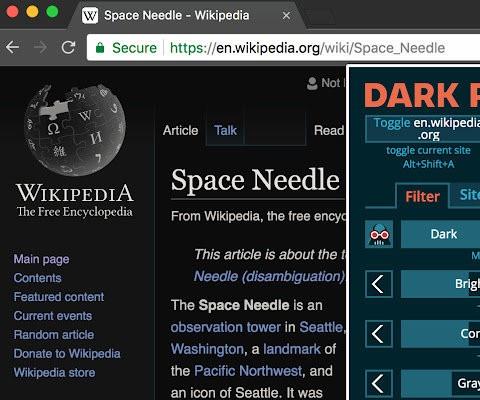The width and height of the screenshot is (480, 400).
Task: Click the Wikipedia favicon in the tab
Action: tap(90, 16)
